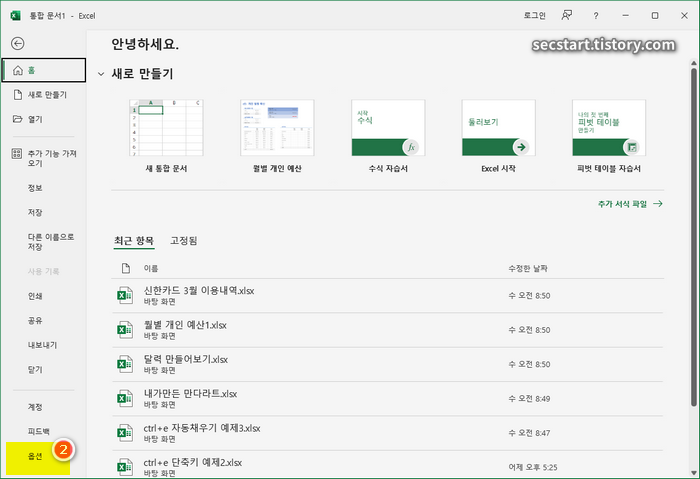Click Excel icon of ctrl+e 단축키 예제2.xlsx

coord(125,467)
